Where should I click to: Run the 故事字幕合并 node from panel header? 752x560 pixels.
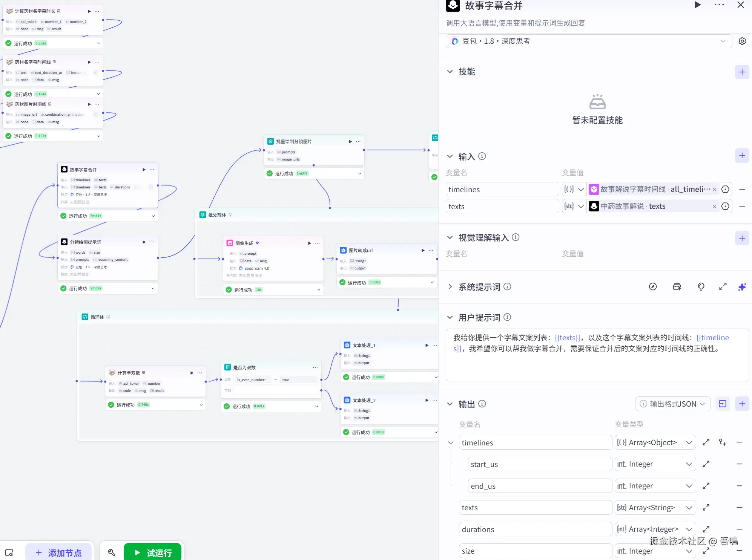[697, 5]
